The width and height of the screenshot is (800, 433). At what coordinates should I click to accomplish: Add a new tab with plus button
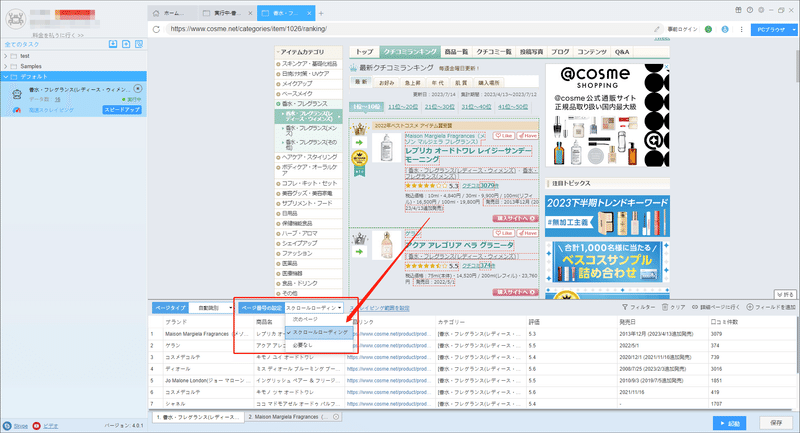321,13
